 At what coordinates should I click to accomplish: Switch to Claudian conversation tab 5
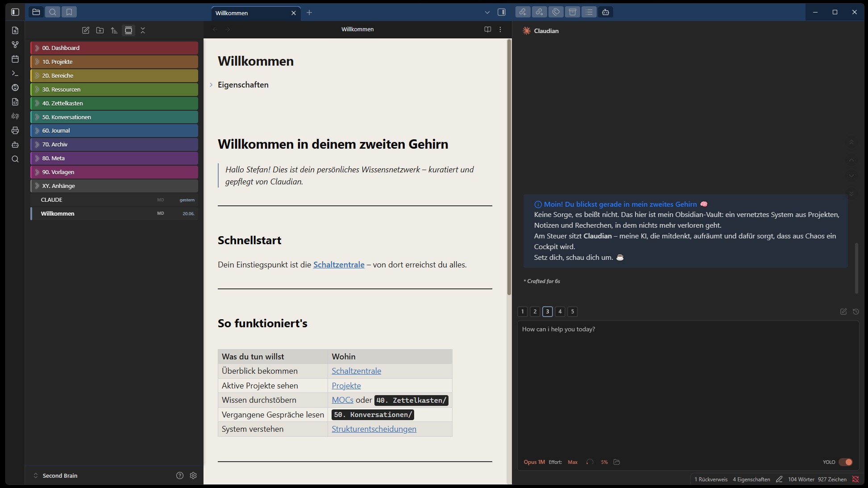(x=573, y=312)
